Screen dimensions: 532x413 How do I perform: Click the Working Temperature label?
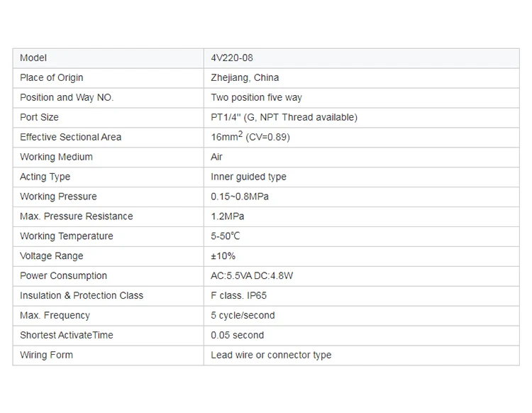[x=66, y=236]
